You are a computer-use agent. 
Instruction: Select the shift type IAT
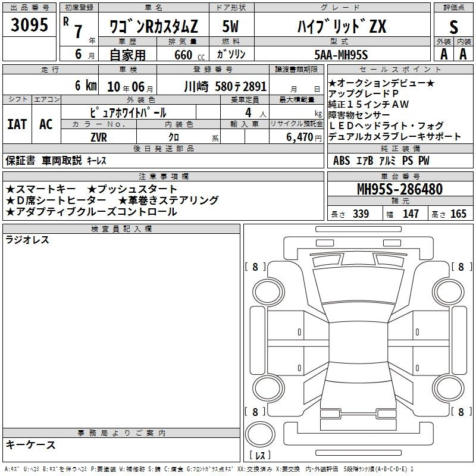click(x=17, y=124)
